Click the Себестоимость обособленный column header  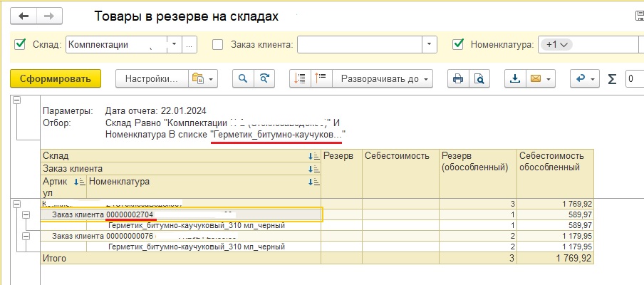tap(555, 174)
